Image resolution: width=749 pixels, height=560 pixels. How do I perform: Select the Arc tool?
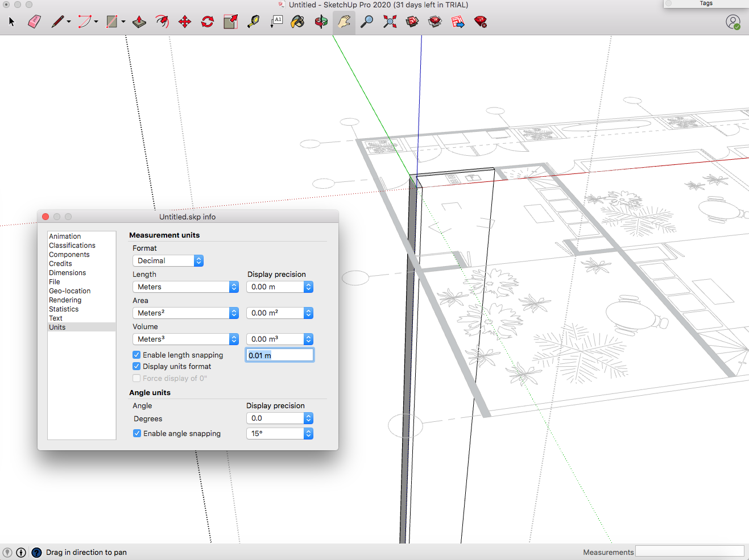85,22
